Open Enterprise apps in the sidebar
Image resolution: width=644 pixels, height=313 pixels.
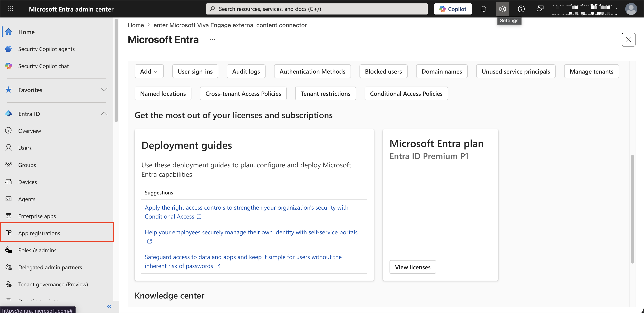[57, 216]
